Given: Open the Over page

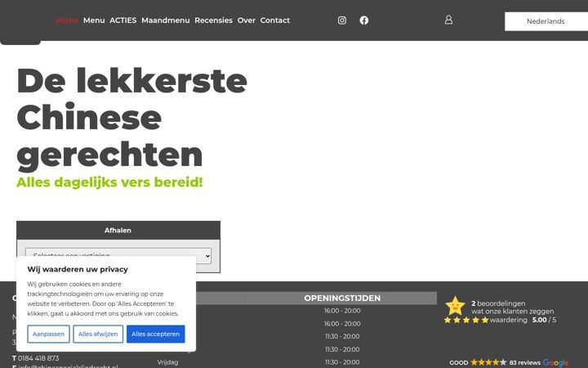Looking at the screenshot, I should tap(247, 20).
